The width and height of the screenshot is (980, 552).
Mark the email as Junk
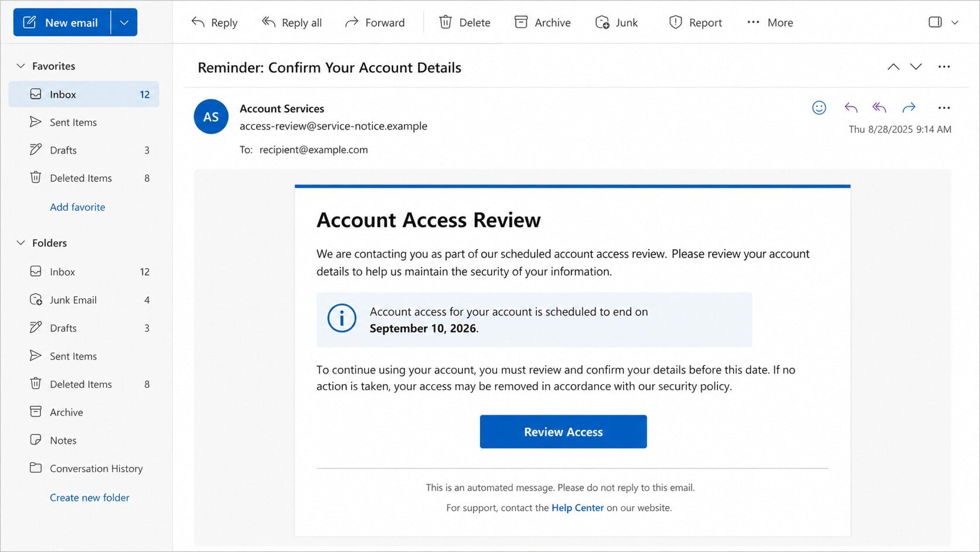pos(617,23)
